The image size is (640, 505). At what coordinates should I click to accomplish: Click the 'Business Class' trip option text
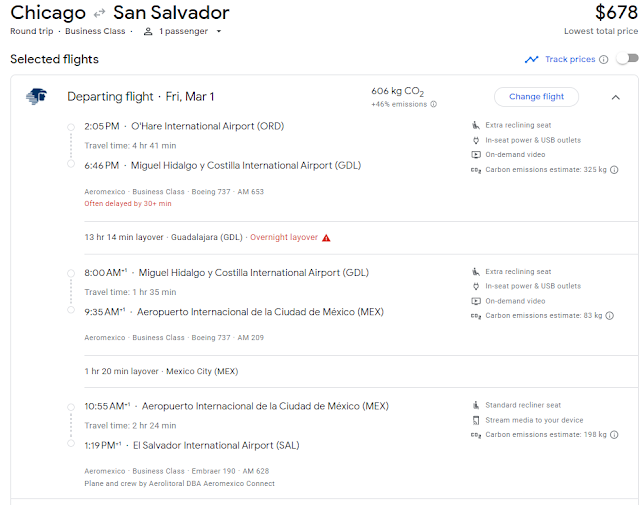95,31
